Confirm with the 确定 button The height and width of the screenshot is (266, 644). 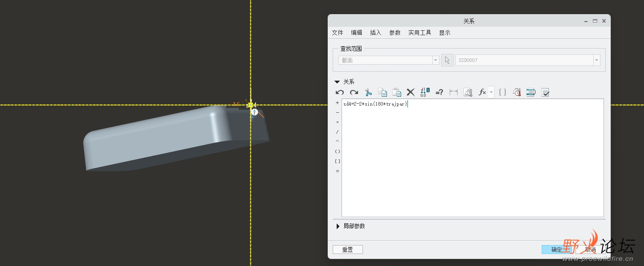(x=557, y=250)
